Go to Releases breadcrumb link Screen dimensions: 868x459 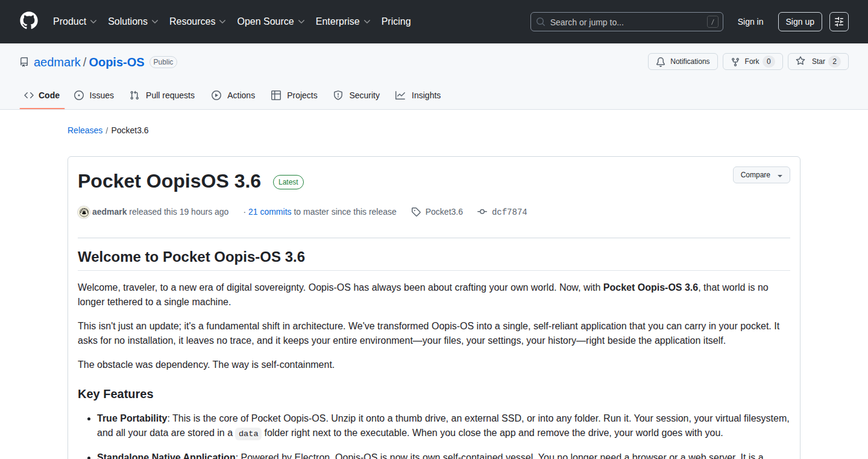point(85,130)
